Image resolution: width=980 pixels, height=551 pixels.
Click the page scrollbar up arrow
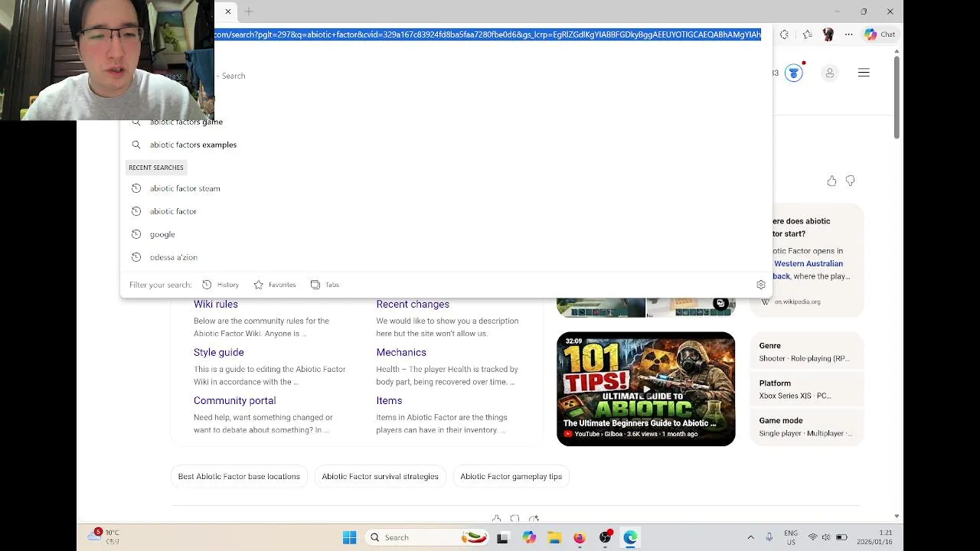point(897,51)
